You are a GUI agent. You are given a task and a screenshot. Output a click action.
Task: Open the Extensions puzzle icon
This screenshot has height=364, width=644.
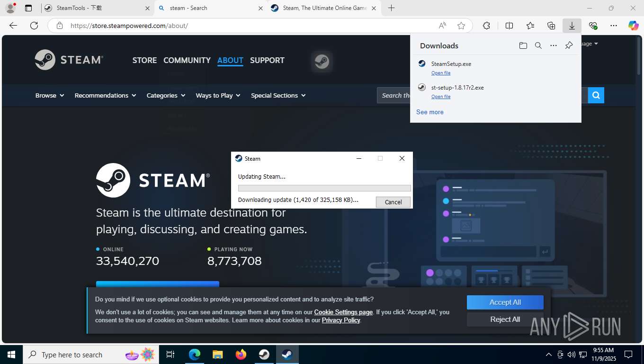coord(486,26)
